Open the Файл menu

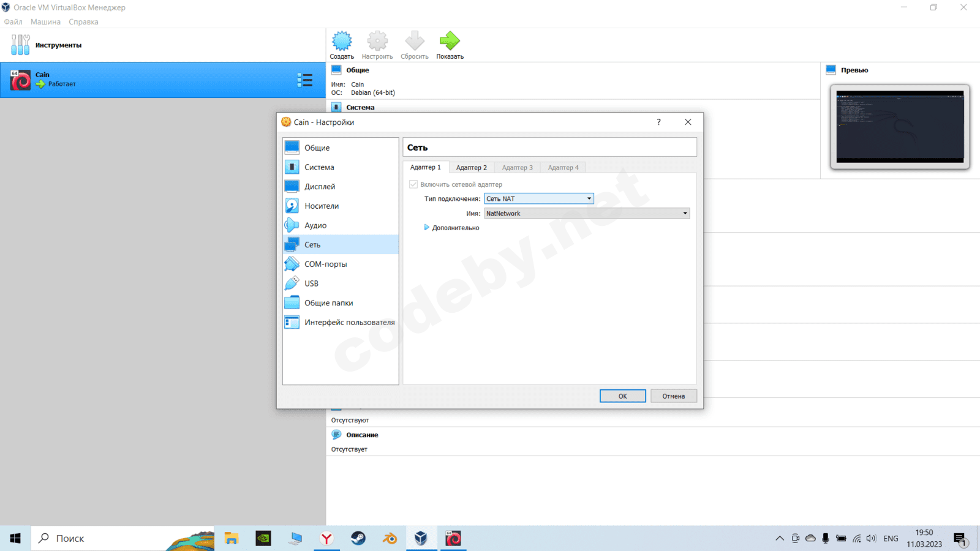pos(13,21)
